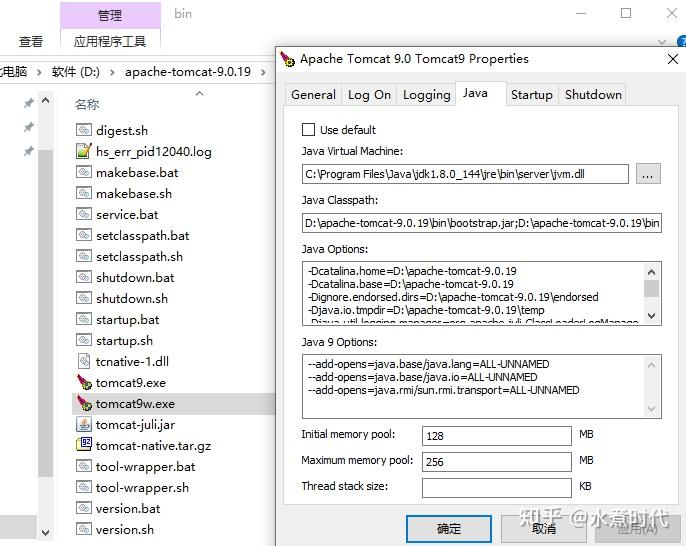Select the makebase.bat file icon

pos(84,172)
